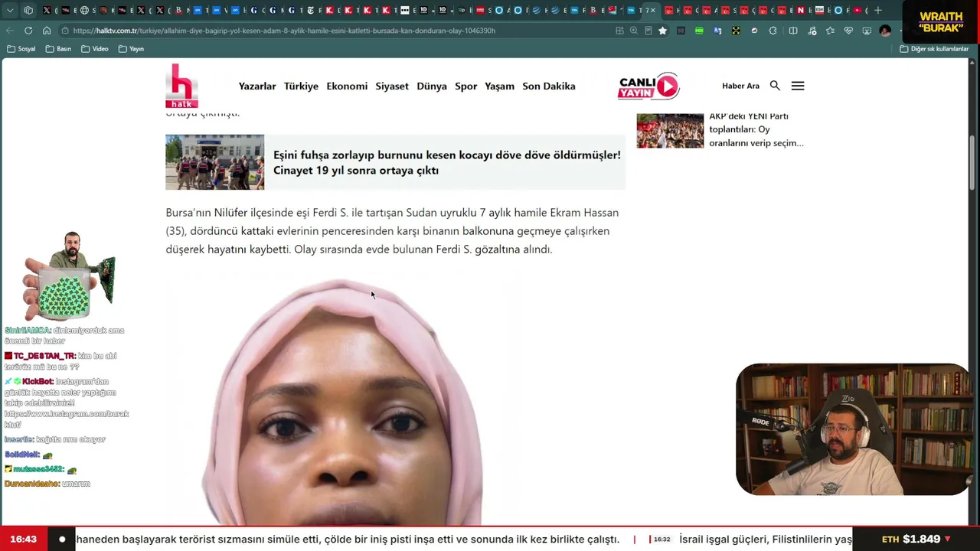Image resolution: width=980 pixels, height=551 pixels.
Task: Navigate to the Dünya section
Action: tap(432, 86)
